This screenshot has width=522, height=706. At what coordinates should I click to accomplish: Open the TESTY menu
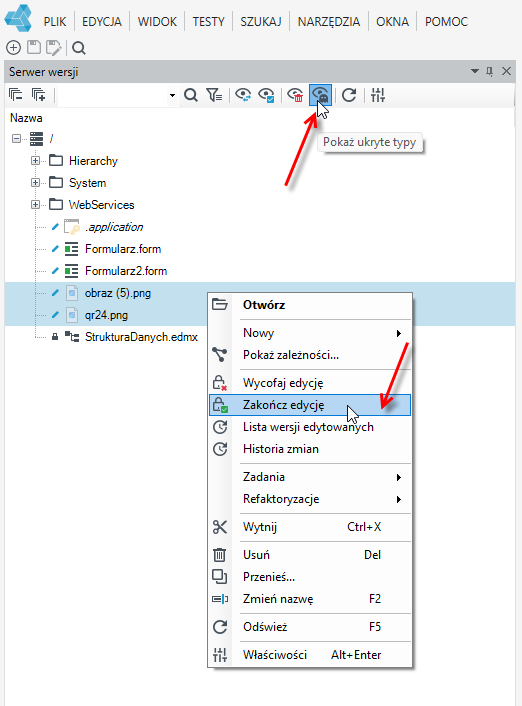209,22
